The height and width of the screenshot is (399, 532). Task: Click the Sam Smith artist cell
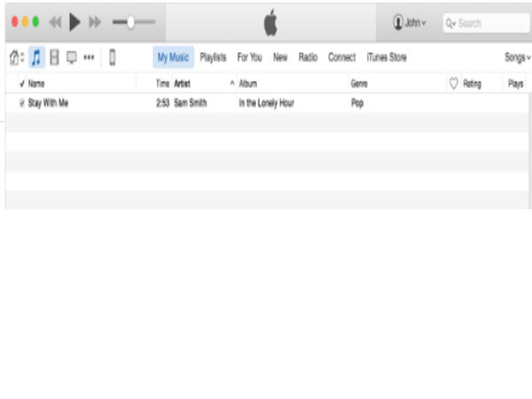(190, 103)
